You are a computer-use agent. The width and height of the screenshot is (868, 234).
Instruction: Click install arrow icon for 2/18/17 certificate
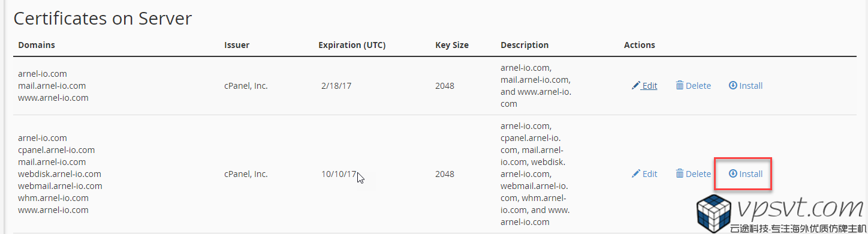[733, 86]
